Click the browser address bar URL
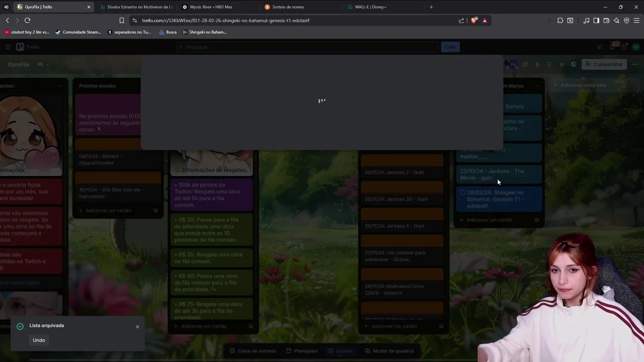 click(225, 21)
